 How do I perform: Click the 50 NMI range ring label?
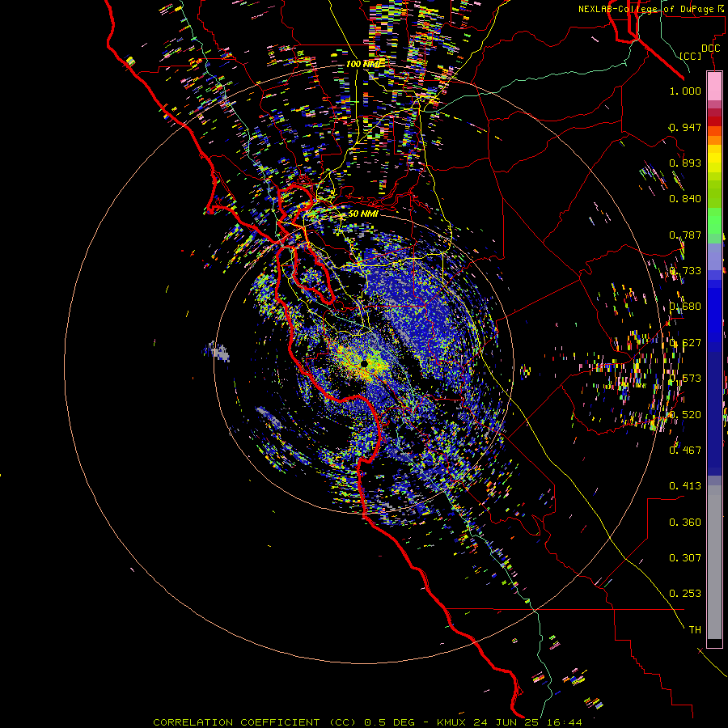pyautogui.click(x=363, y=214)
